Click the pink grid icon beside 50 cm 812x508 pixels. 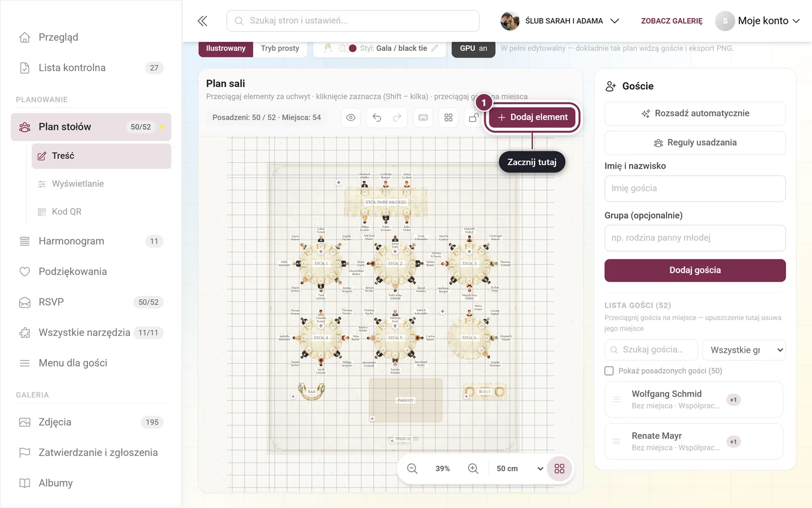tap(559, 468)
